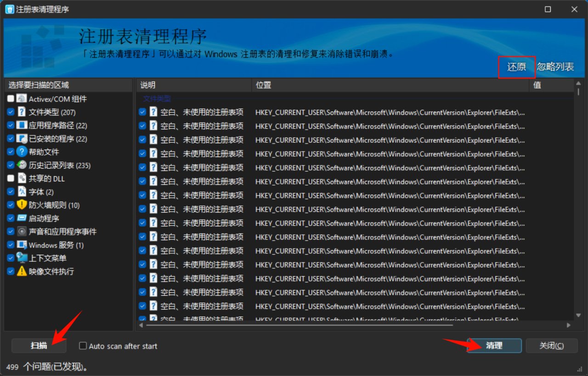
Task: Maximize the 注册表清理程序 window
Action: (x=548, y=9)
